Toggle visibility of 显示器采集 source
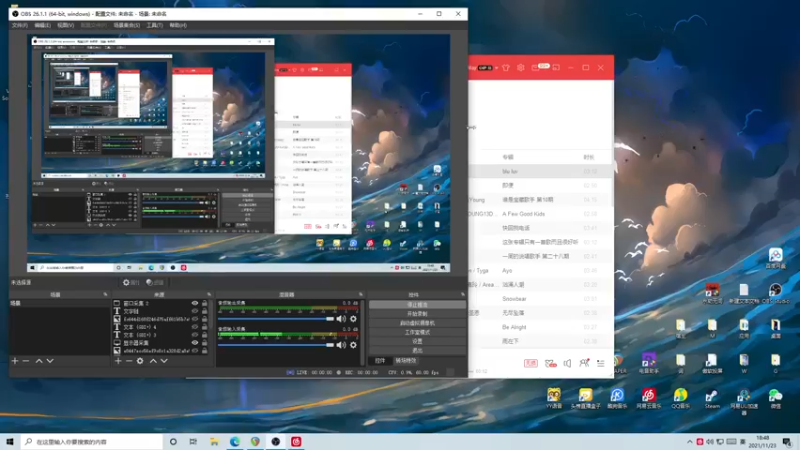The height and width of the screenshot is (450, 800). (194, 343)
